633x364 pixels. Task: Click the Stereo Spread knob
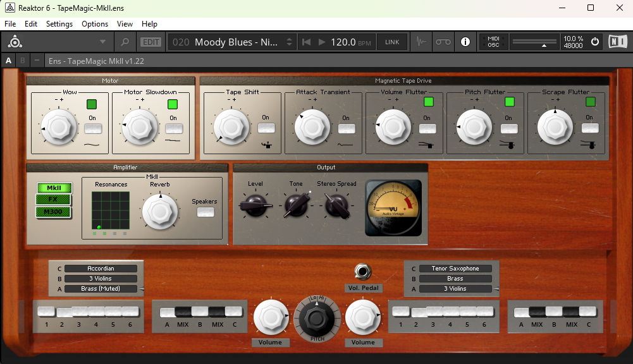click(x=336, y=205)
